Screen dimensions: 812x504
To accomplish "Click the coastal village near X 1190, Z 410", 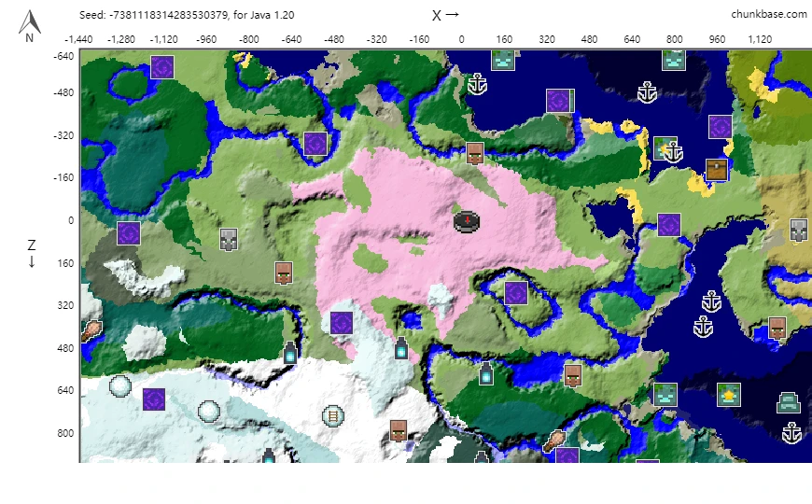I will click(777, 328).
